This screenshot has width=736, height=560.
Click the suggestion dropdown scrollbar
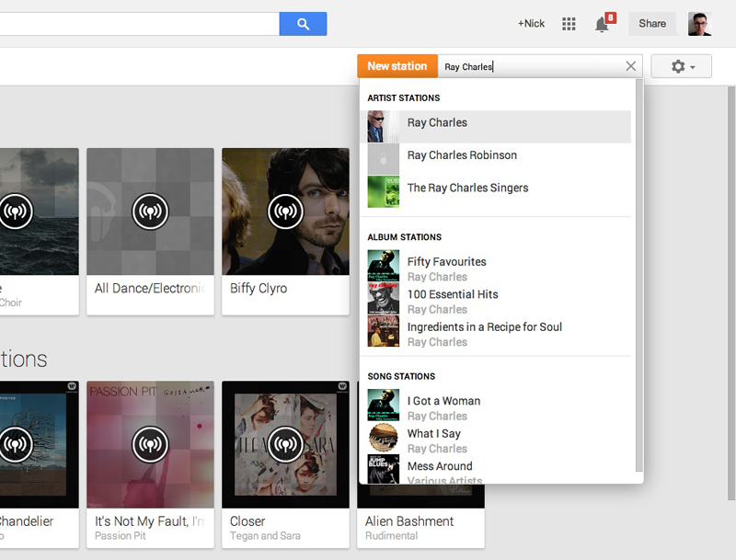pos(638,275)
